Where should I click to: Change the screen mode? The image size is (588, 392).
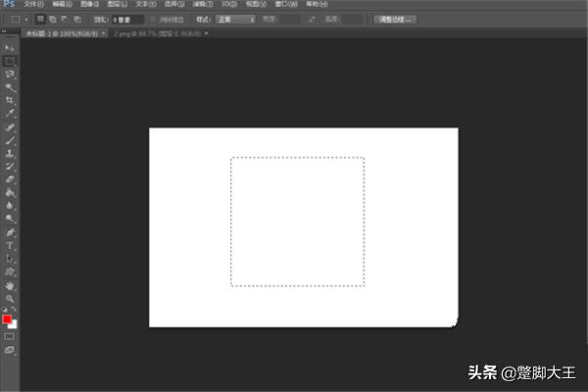pos(10,350)
